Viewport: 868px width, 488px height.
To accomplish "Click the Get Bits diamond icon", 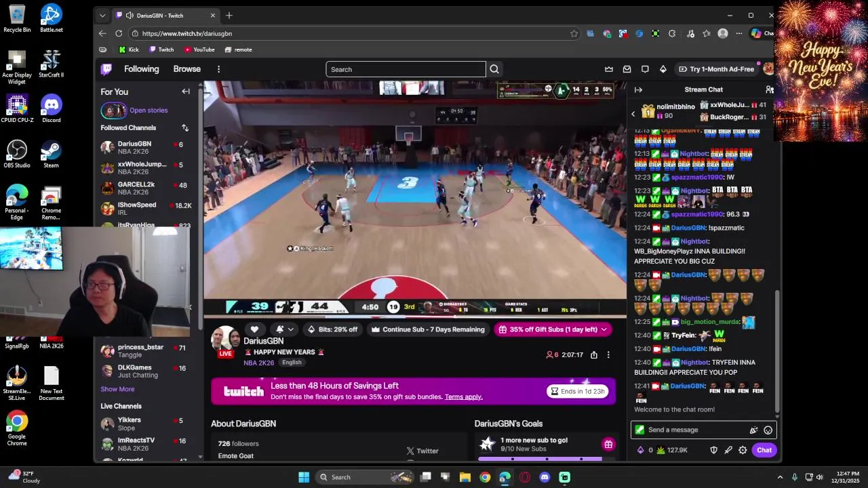I will (663, 69).
